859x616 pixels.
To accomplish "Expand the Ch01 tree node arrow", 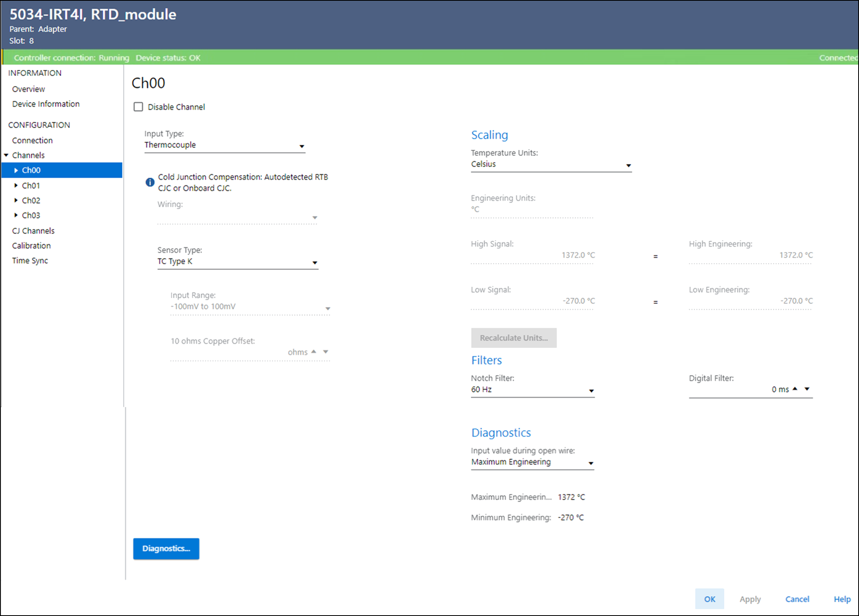I will [x=16, y=185].
